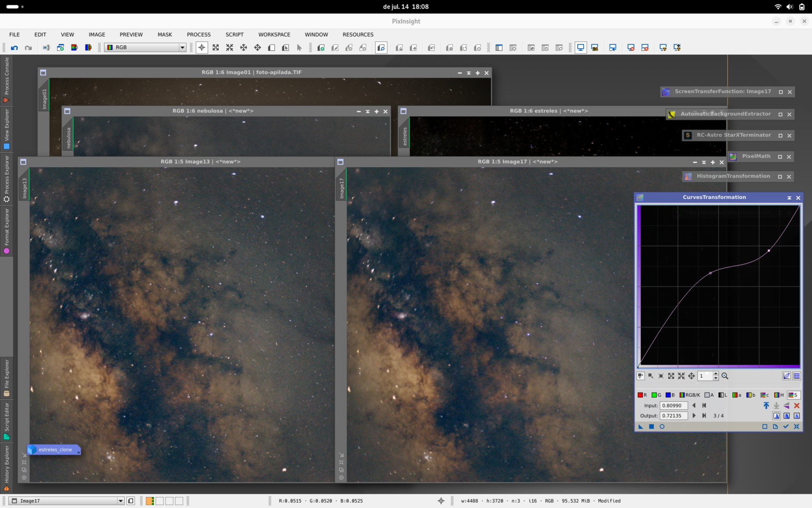Open the PROCESS menu
The width and height of the screenshot is (812, 508).
coord(199,34)
